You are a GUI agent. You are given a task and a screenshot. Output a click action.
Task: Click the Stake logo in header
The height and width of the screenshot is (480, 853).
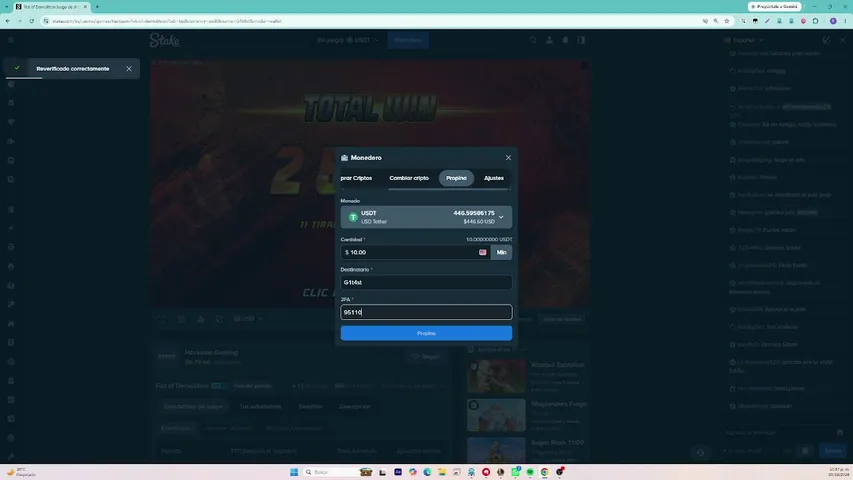click(164, 40)
